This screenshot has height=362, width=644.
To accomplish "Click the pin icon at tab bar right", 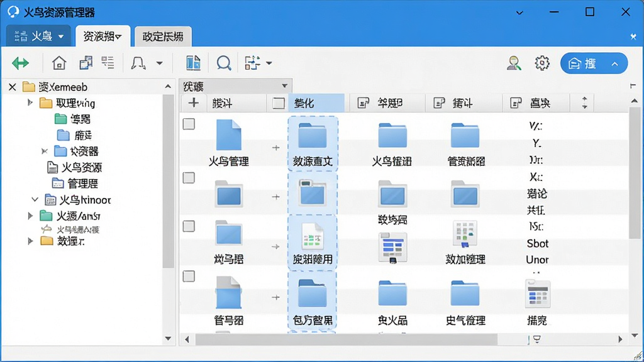I will (633, 36).
